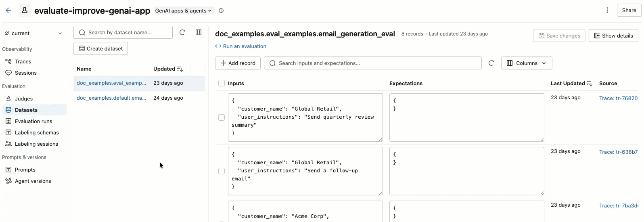Screen dimensions: 644x222
Task: Refresh the dataset list
Action: click(x=182, y=32)
